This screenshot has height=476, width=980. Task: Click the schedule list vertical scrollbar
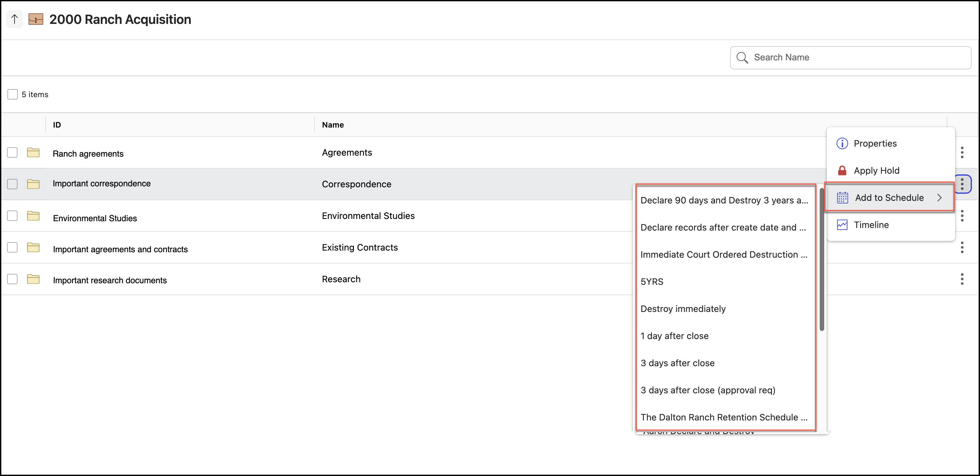click(821, 259)
